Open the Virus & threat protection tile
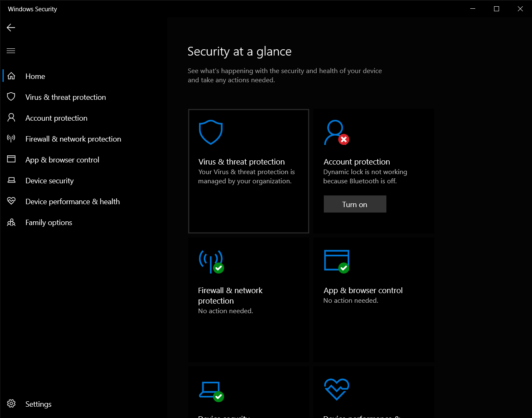The width and height of the screenshot is (532, 418). (x=248, y=171)
